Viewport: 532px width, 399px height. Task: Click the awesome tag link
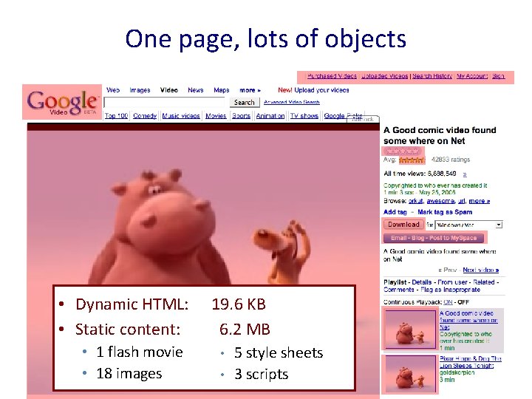coord(440,201)
